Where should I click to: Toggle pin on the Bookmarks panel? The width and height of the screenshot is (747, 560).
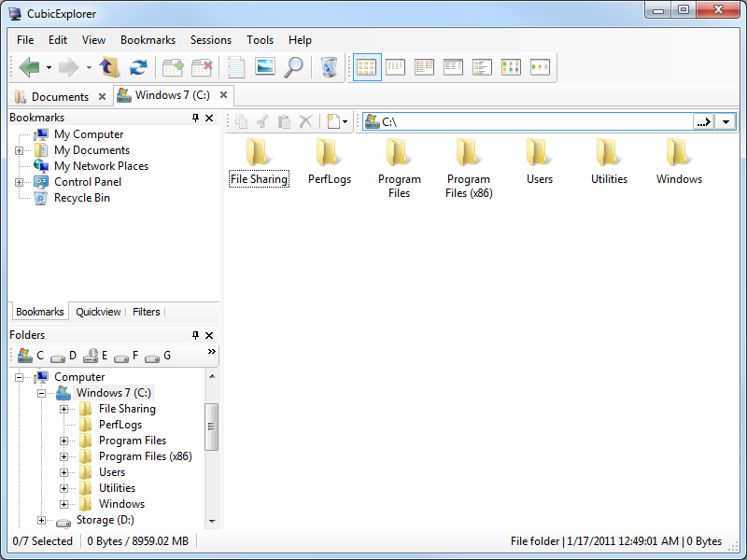point(196,119)
